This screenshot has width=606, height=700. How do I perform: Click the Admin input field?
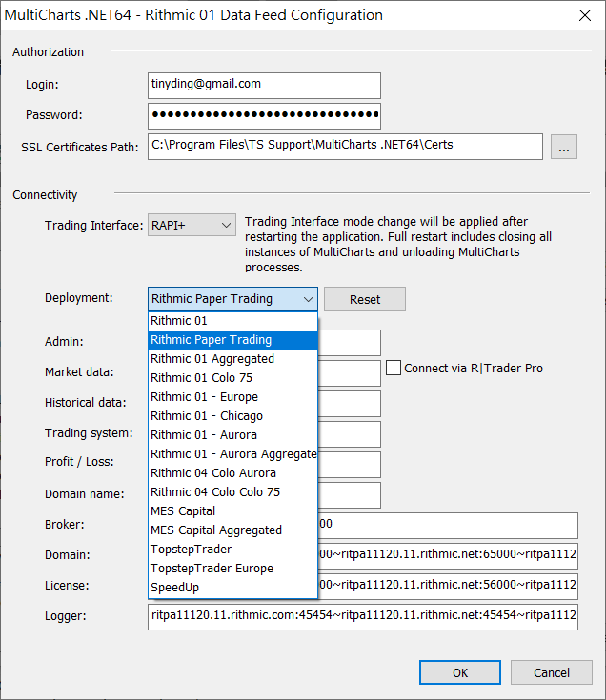[x=350, y=343]
